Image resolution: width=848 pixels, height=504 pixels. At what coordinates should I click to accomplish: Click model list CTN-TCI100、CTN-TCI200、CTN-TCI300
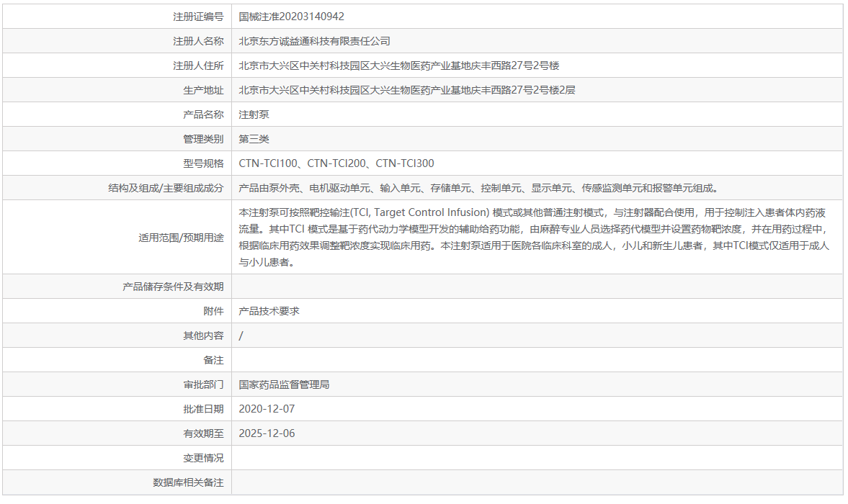pos(336,163)
